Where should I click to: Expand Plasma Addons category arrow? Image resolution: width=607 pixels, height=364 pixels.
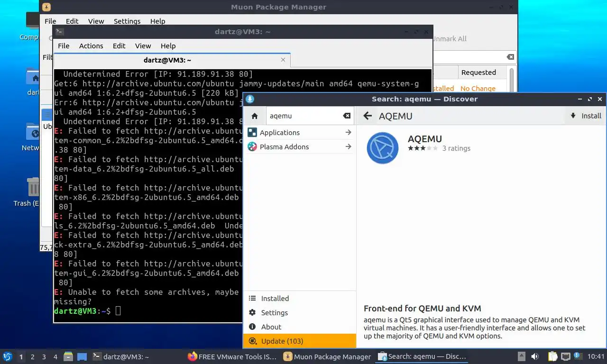click(x=348, y=146)
